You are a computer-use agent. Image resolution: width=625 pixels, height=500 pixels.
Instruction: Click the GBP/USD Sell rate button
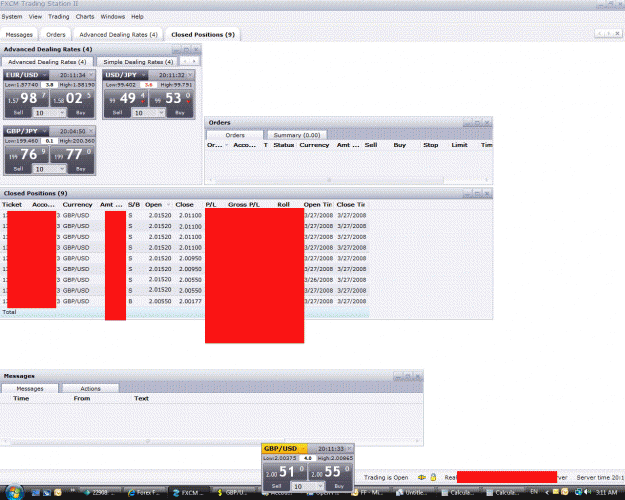click(x=285, y=472)
